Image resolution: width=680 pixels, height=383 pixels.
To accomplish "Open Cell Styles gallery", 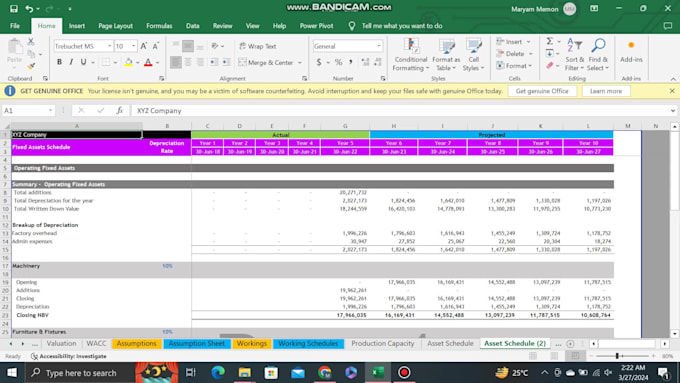I will [473, 55].
